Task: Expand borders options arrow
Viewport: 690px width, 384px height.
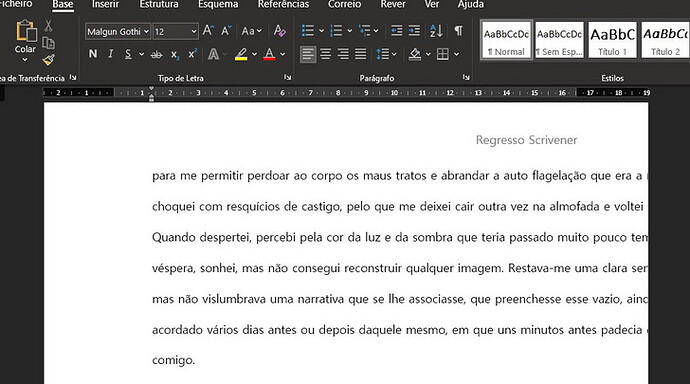Action: (456, 55)
